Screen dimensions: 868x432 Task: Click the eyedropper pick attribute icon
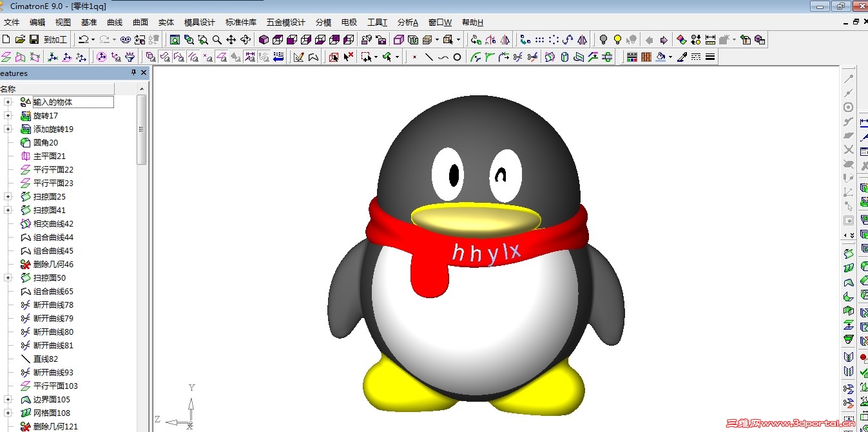pyautogui.click(x=682, y=57)
